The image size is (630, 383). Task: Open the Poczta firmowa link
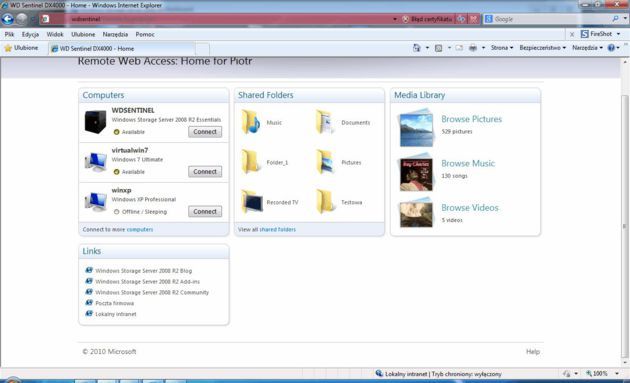pos(115,303)
